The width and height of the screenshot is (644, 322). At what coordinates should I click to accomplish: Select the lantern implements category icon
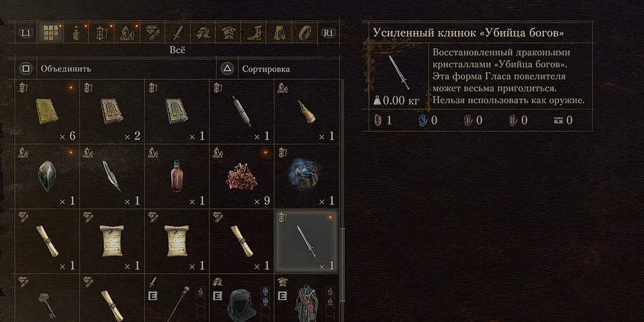click(x=101, y=33)
